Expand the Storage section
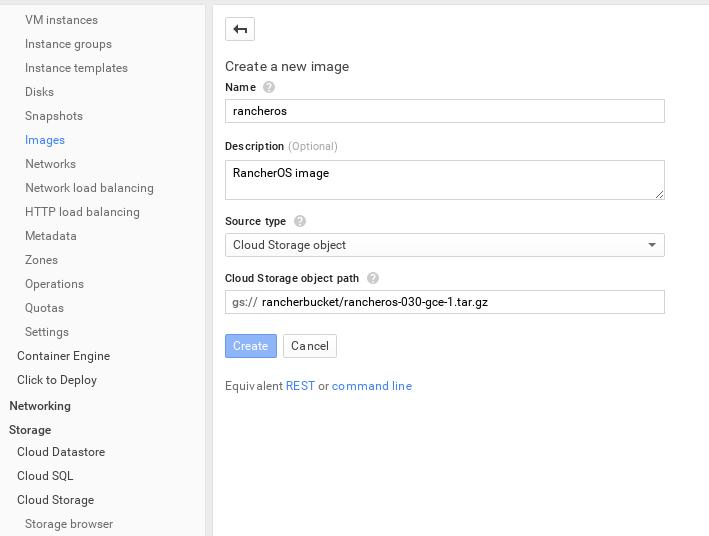Viewport: 709px width, 536px height. click(x=30, y=430)
